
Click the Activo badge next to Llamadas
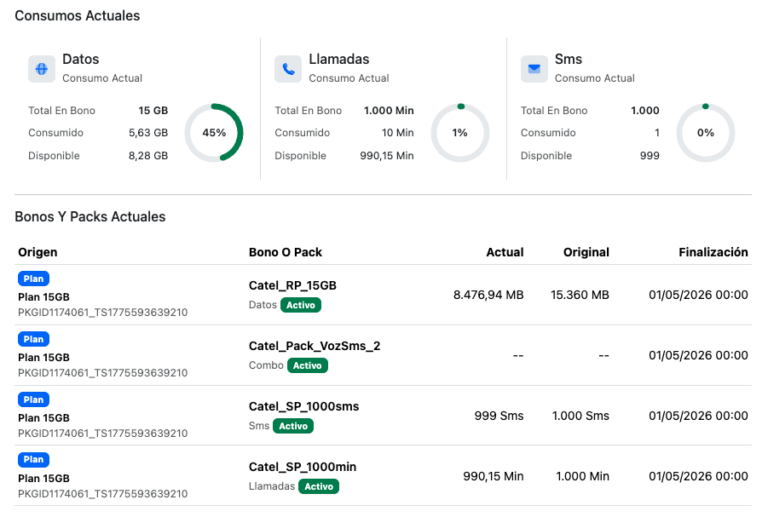click(319, 487)
